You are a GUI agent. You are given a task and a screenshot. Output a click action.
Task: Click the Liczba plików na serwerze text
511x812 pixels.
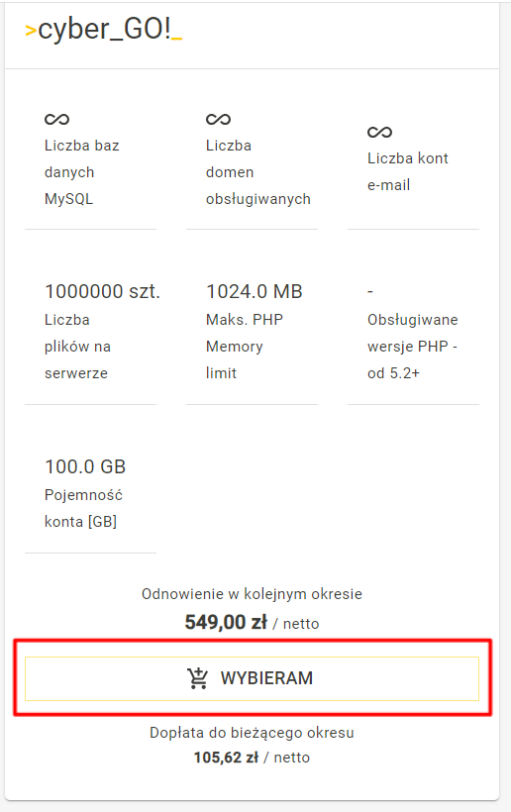77,347
